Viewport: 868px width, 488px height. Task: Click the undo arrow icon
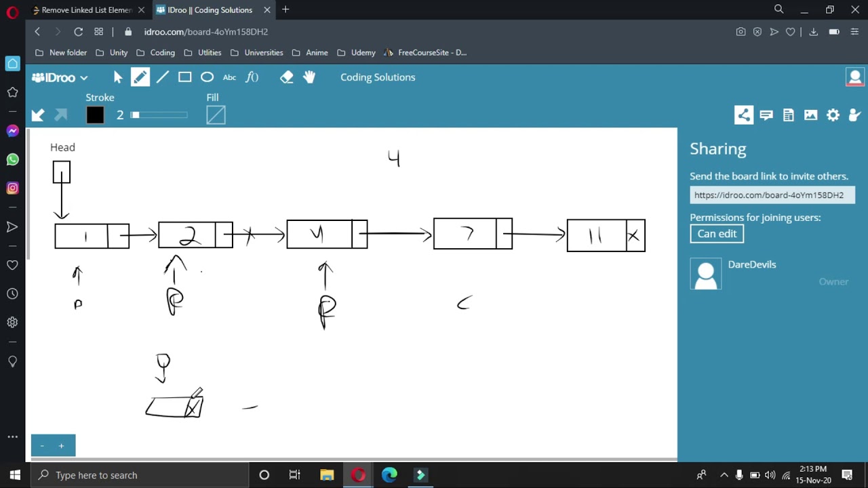pos(38,115)
